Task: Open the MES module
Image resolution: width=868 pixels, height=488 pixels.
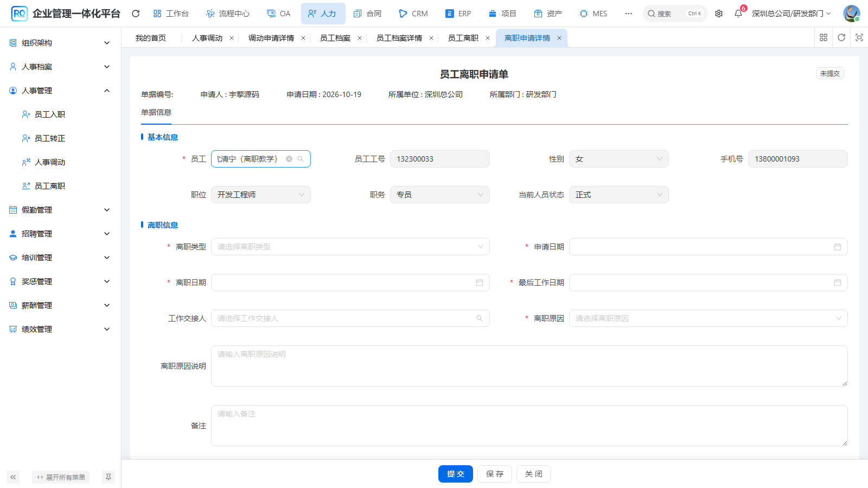Action: click(593, 14)
